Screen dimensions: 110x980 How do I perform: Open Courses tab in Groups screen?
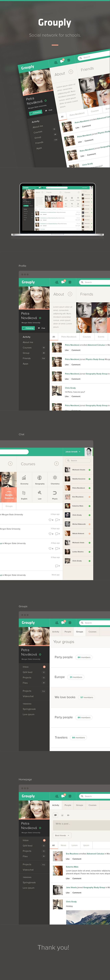[x=92, y=631]
